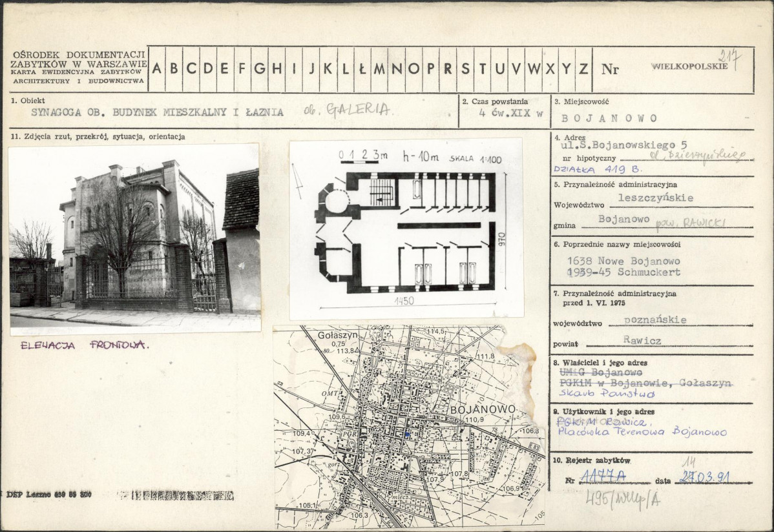Click the letter Z index cell
This screenshot has height=532, width=774.
click(x=583, y=69)
